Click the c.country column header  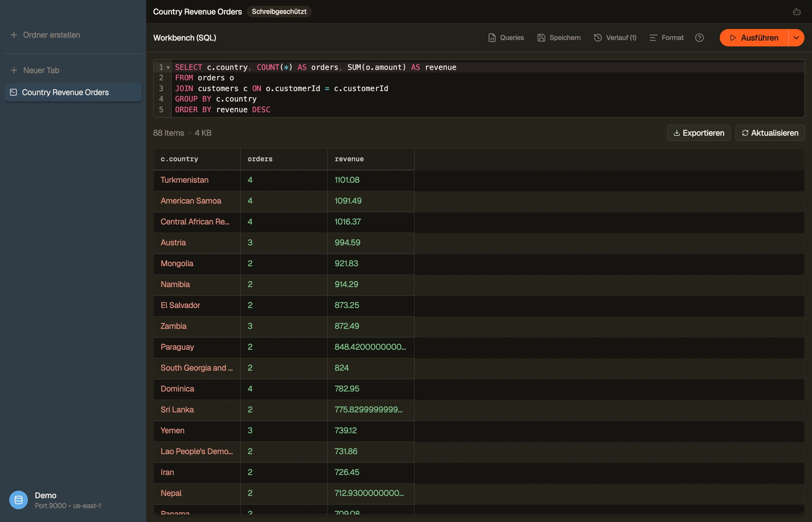tap(197, 159)
